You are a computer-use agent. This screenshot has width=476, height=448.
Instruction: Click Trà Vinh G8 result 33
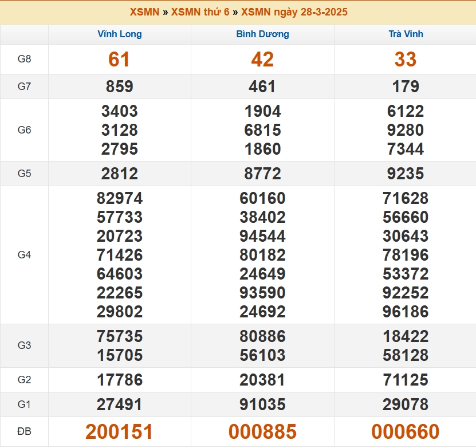(x=406, y=59)
